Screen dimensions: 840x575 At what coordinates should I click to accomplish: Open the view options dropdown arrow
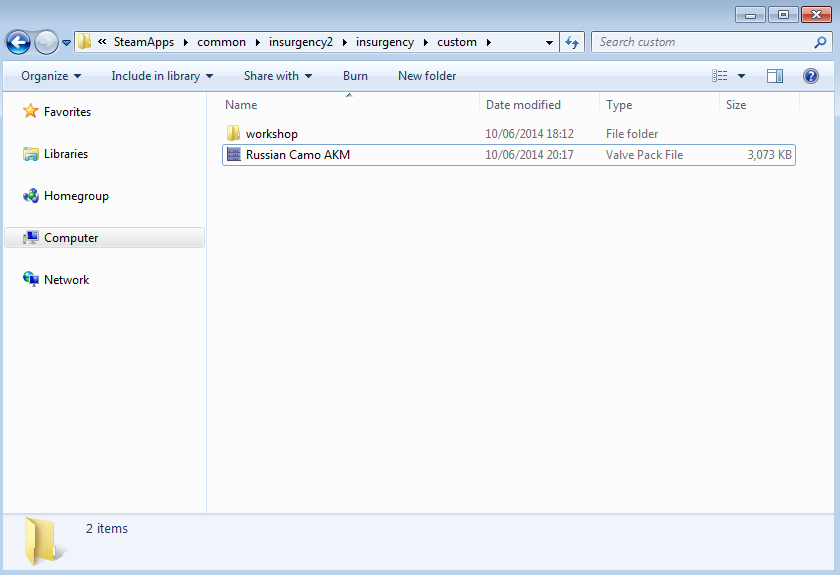click(741, 76)
